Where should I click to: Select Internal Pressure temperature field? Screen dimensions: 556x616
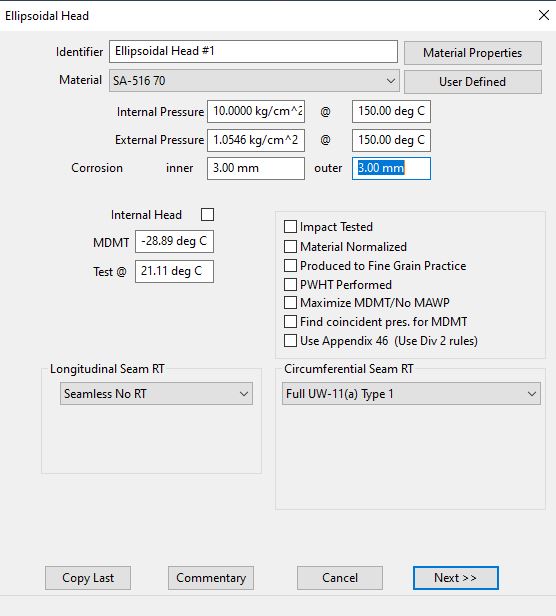coord(391,112)
